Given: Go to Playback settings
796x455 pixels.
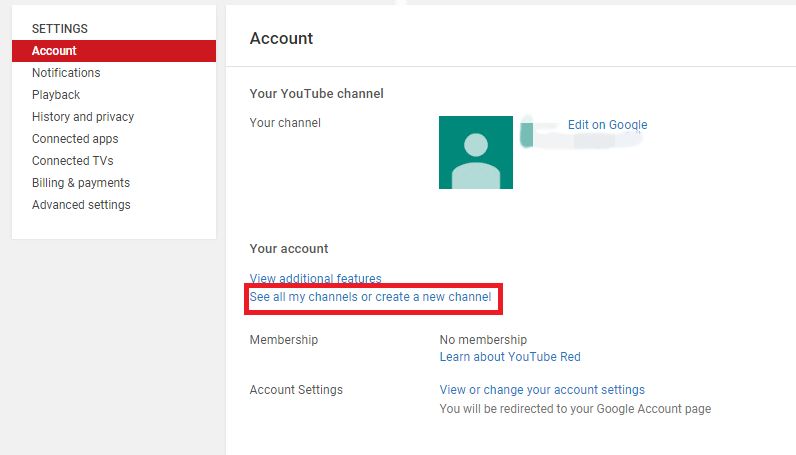Looking at the screenshot, I should point(56,95).
